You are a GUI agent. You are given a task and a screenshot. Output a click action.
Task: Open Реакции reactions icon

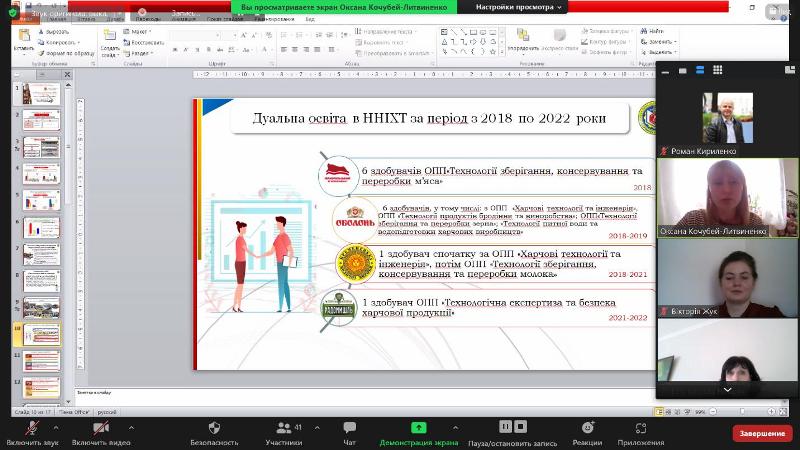[588, 427]
